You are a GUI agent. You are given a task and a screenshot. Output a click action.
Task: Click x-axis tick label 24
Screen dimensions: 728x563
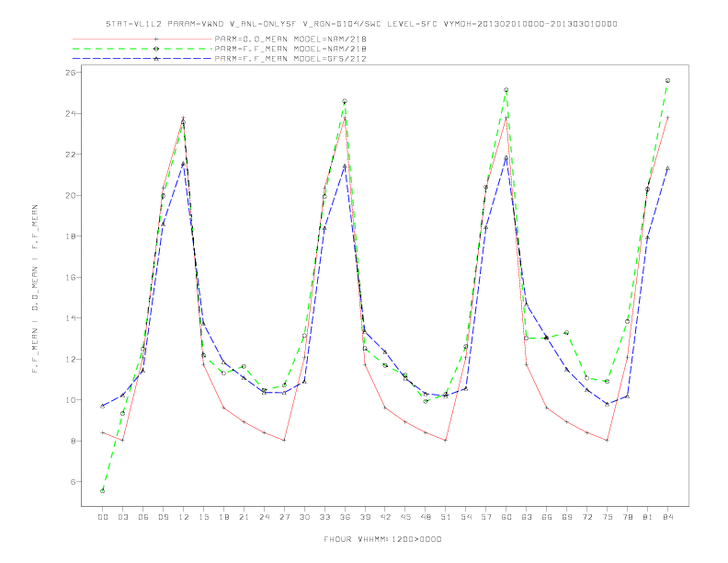[x=264, y=517]
